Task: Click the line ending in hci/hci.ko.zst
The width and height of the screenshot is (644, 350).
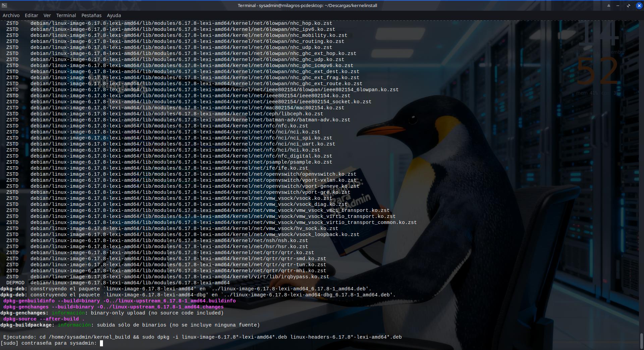Action: click(163, 150)
